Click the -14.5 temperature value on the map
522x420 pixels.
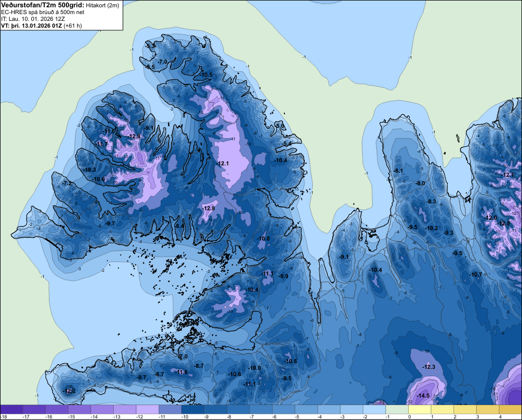423,395
